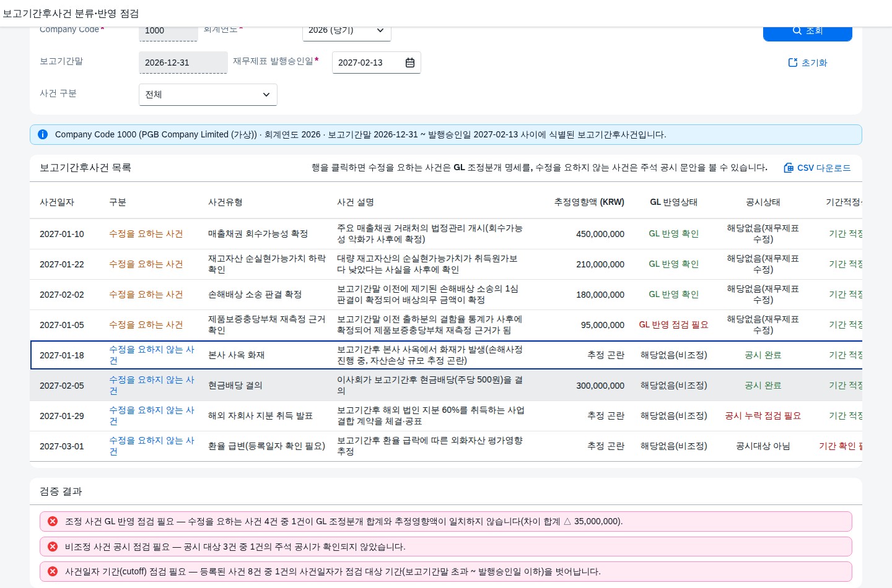Click amount 180,000,000
892x588 pixels.
click(x=600, y=295)
